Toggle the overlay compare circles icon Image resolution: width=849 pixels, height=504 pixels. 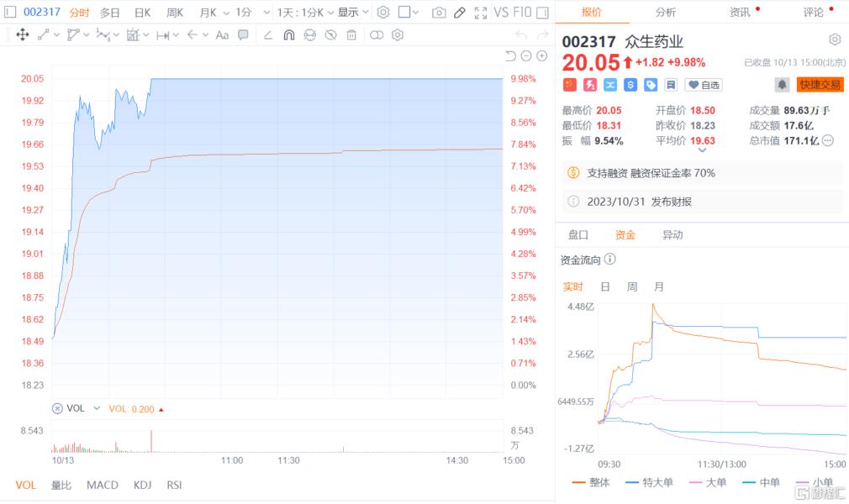(377, 35)
